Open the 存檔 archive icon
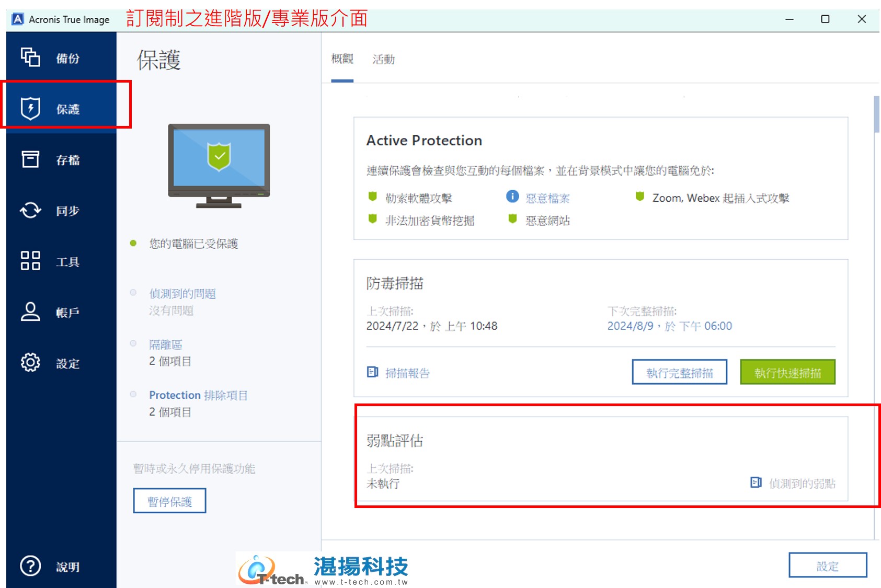This screenshot has width=881, height=588. click(30, 159)
